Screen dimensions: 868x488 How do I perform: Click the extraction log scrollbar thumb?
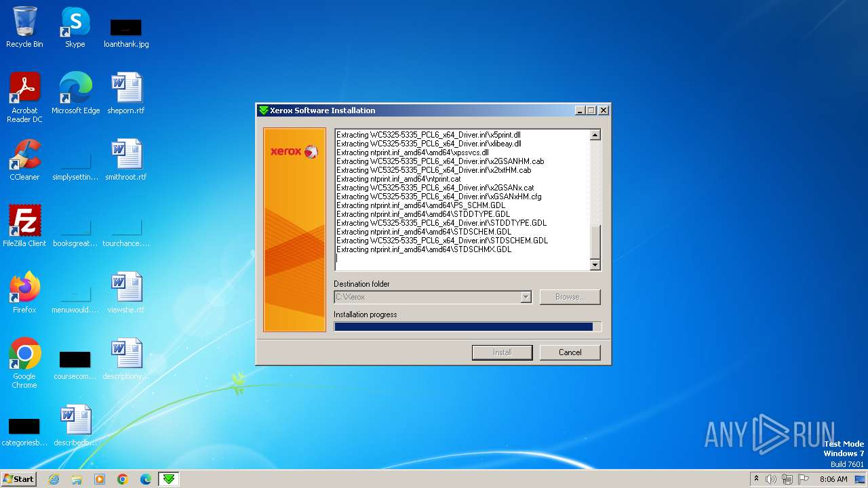click(595, 242)
